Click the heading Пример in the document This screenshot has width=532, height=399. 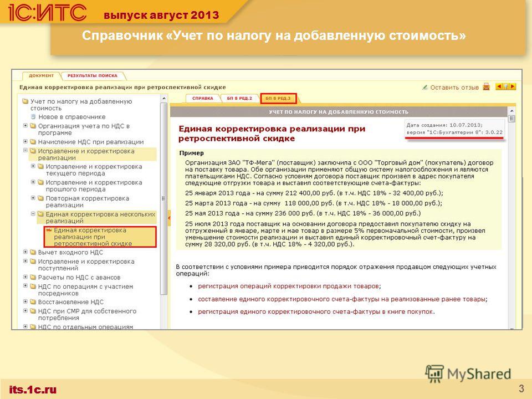(x=191, y=153)
